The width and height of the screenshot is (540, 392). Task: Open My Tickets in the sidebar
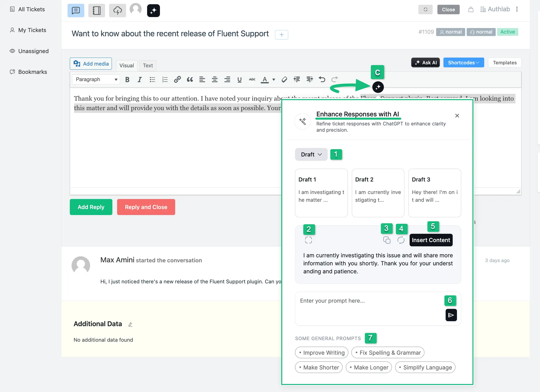[28, 30]
